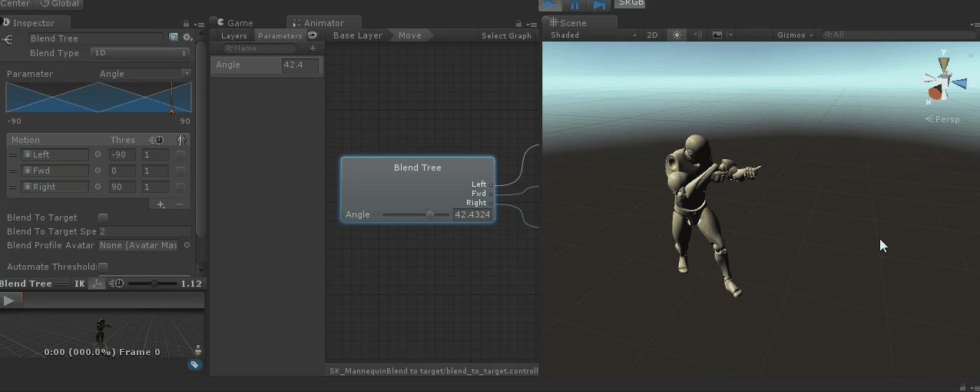Toggle scene effects image icon
Image resolution: width=980 pixels, height=392 pixels.
(717, 35)
